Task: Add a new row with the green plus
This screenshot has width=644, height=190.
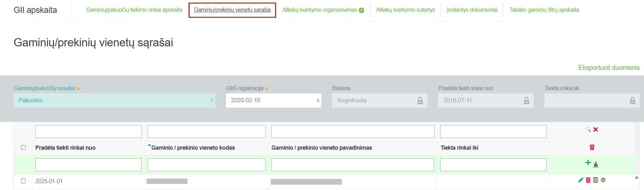Action: tap(588, 163)
